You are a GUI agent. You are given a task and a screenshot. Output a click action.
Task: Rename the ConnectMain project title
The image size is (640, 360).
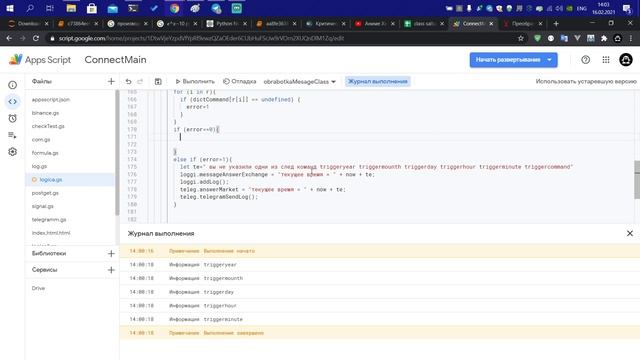click(116, 60)
